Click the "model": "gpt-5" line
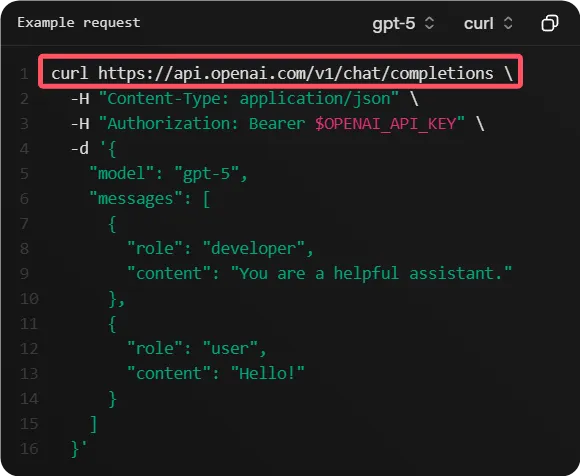 (x=168, y=173)
